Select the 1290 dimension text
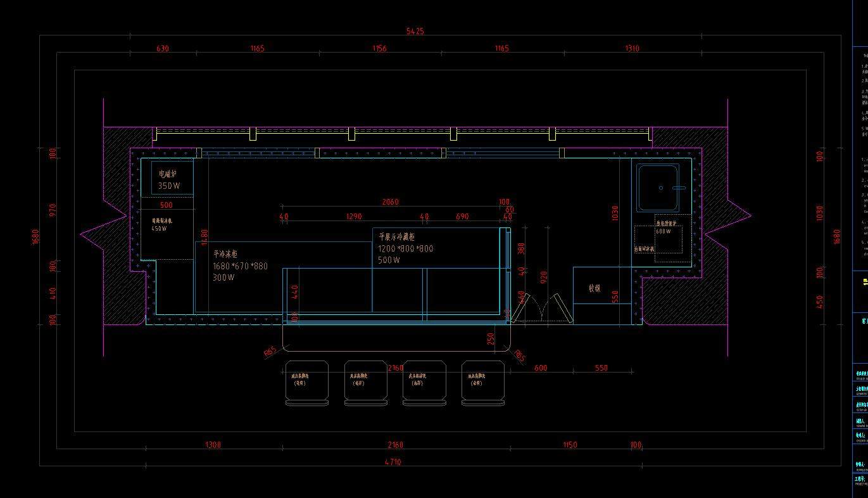The width and height of the screenshot is (868, 498). pyautogui.click(x=354, y=217)
